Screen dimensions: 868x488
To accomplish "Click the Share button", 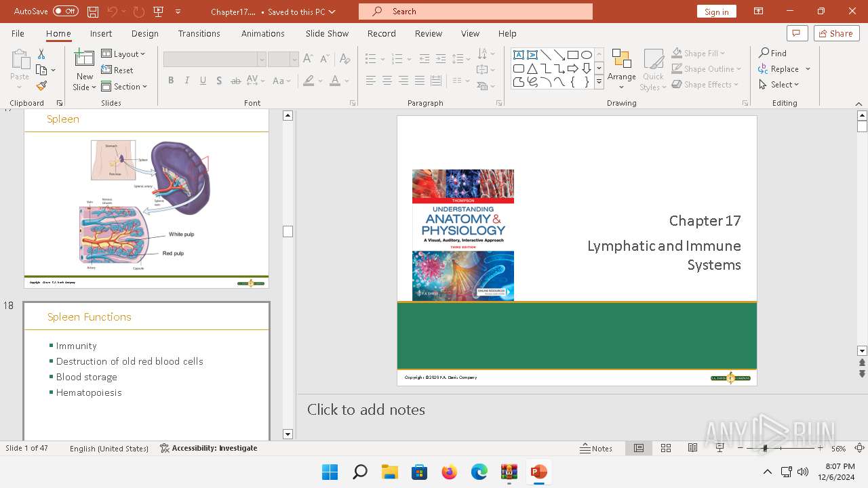I will [x=836, y=33].
